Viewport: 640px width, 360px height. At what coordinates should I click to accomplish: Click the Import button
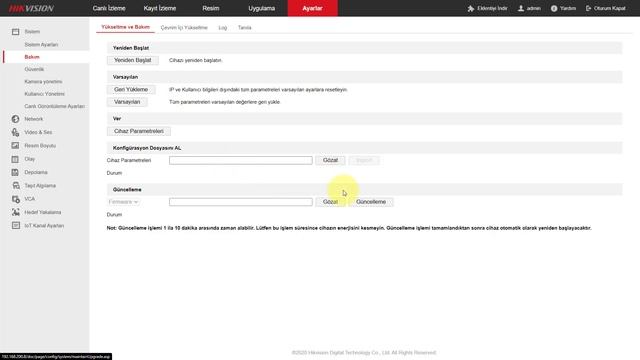coord(364,160)
